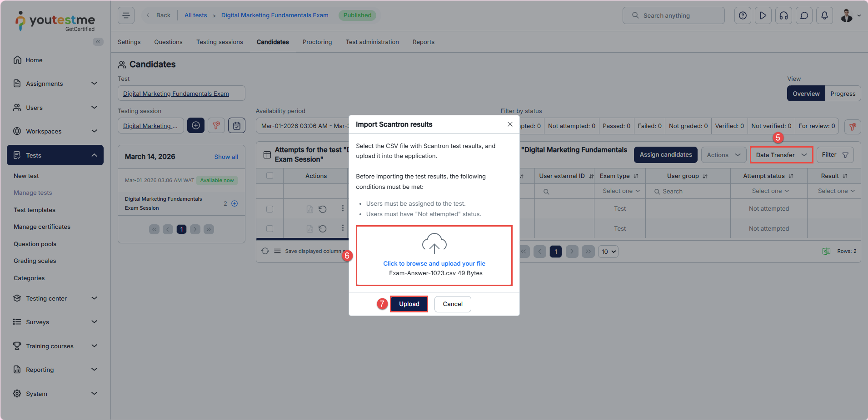The height and width of the screenshot is (420, 868).
Task: Open the Data Transfer dropdown
Action: pyautogui.click(x=781, y=155)
